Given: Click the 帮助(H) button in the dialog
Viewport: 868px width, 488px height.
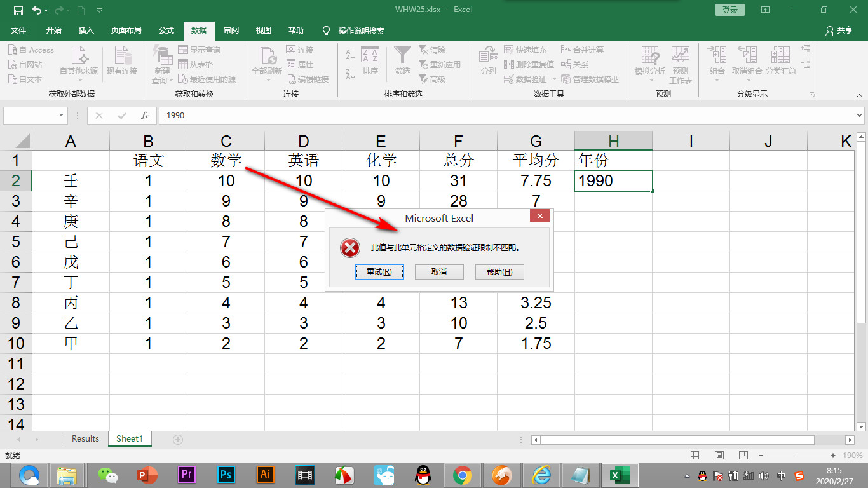Looking at the screenshot, I should pyautogui.click(x=499, y=272).
